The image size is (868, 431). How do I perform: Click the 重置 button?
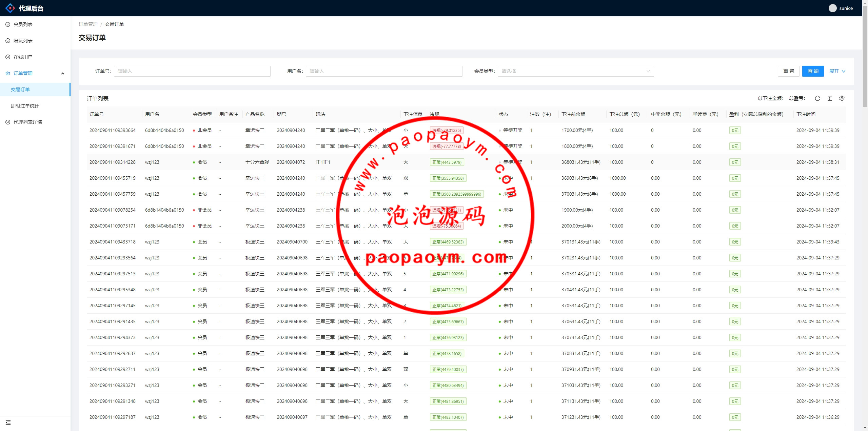pyautogui.click(x=789, y=71)
